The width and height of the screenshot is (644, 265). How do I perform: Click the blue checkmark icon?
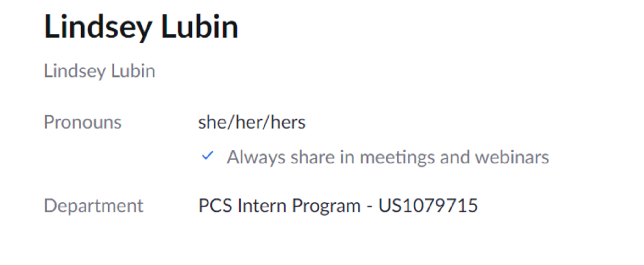pos(208,156)
